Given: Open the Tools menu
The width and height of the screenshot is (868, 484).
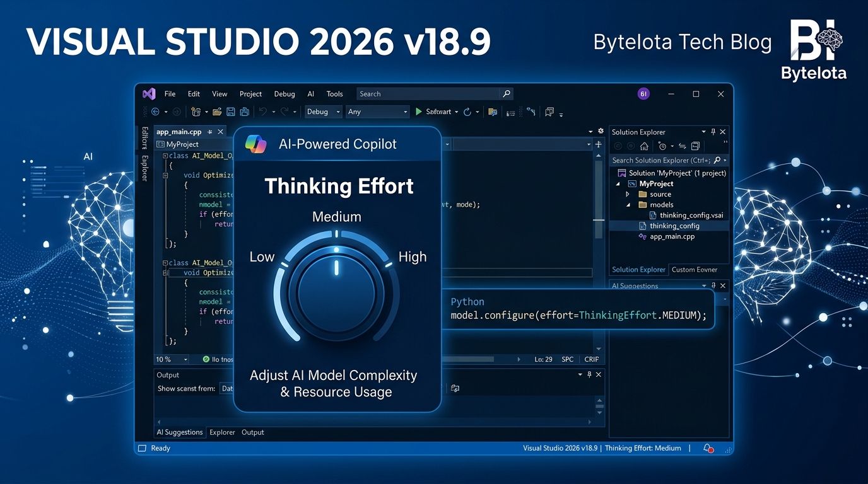Looking at the screenshot, I should coord(334,94).
